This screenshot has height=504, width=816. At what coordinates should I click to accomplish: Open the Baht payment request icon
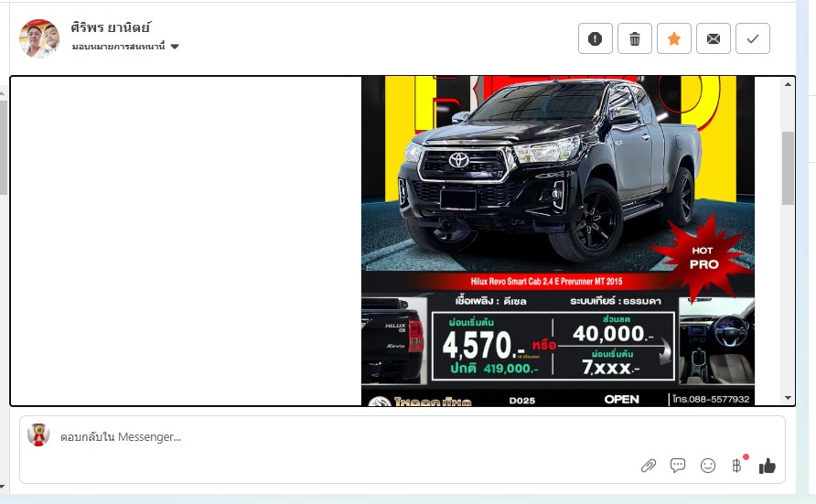737,465
